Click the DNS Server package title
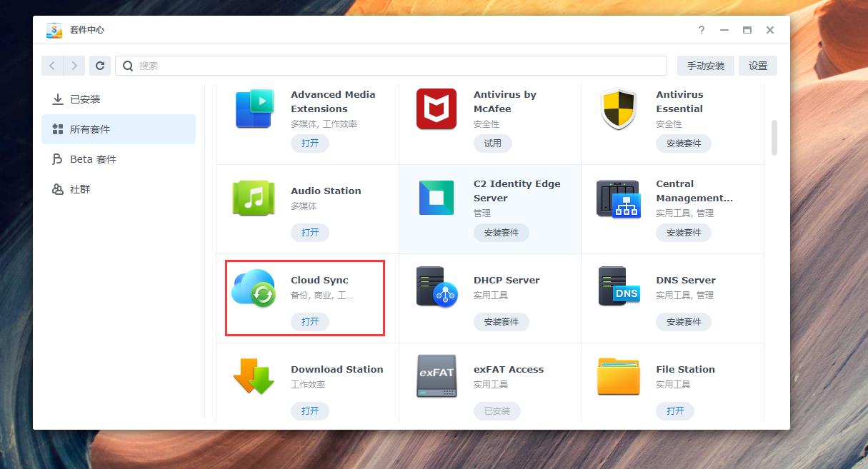The width and height of the screenshot is (868, 469). click(x=686, y=280)
